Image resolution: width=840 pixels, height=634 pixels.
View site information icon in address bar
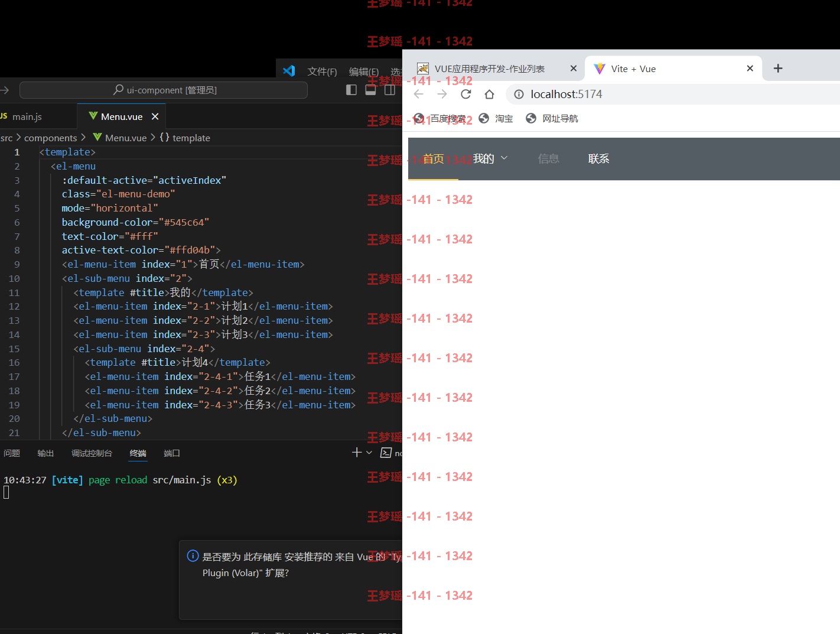[519, 94]
